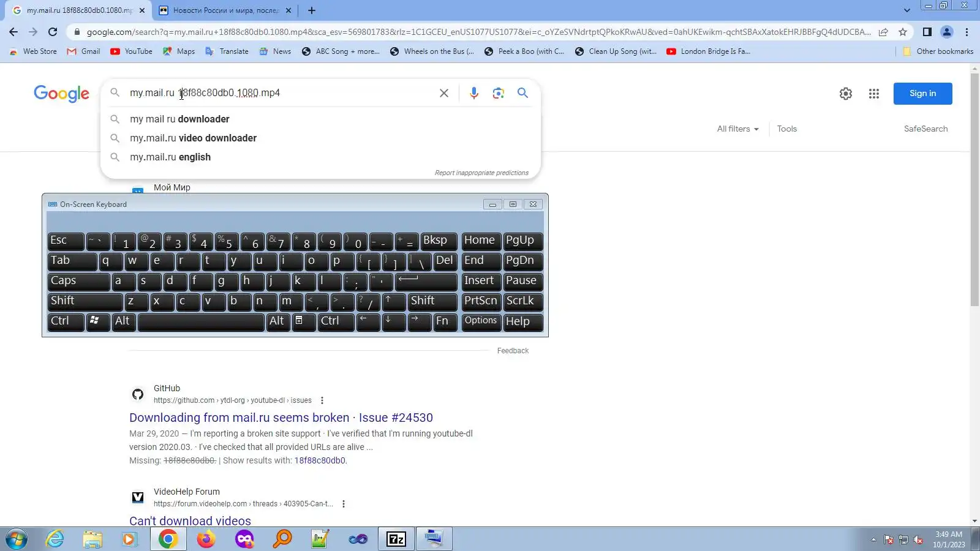Open Chrome's three-dot menu
Viewport: 980px width, 551px height.
(x=967, y=32)
